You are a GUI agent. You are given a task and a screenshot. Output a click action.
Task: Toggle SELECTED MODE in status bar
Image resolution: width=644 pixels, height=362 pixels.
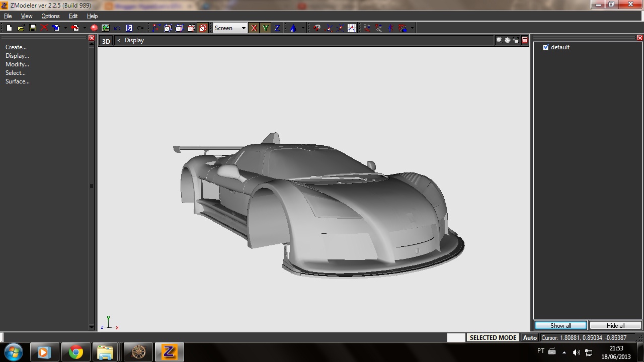493,338
